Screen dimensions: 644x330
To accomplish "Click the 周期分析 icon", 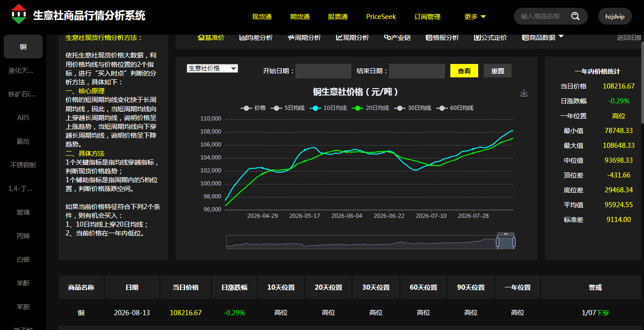I will coord(291,38).
